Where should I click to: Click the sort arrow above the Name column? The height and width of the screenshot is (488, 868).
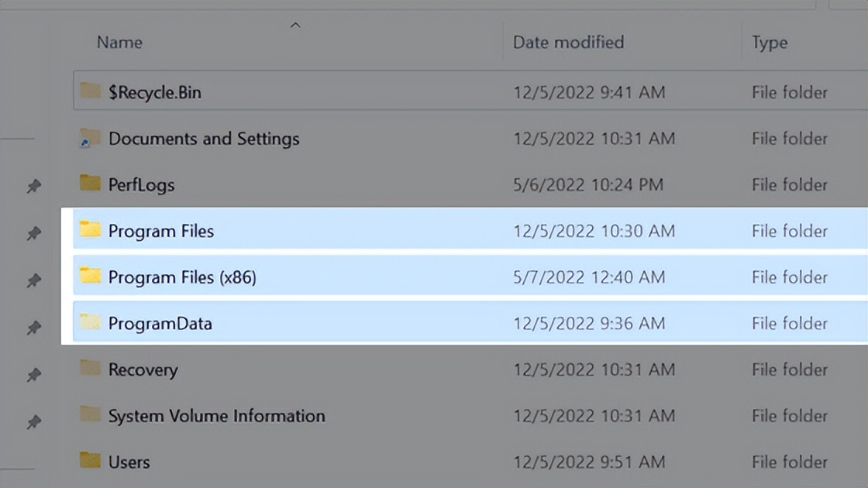(295, 25)
